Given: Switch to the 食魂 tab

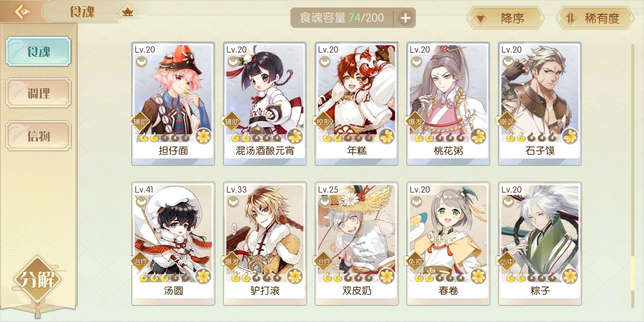Looking at the screenshot, I should tap(38, 51).
